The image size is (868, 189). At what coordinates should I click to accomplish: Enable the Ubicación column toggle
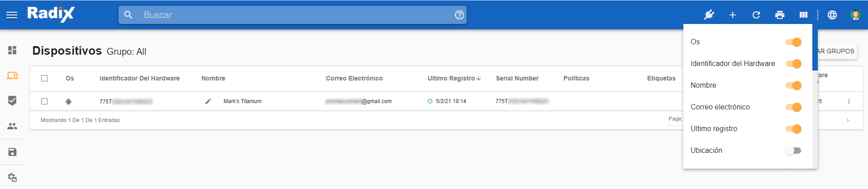click(793, 151)
